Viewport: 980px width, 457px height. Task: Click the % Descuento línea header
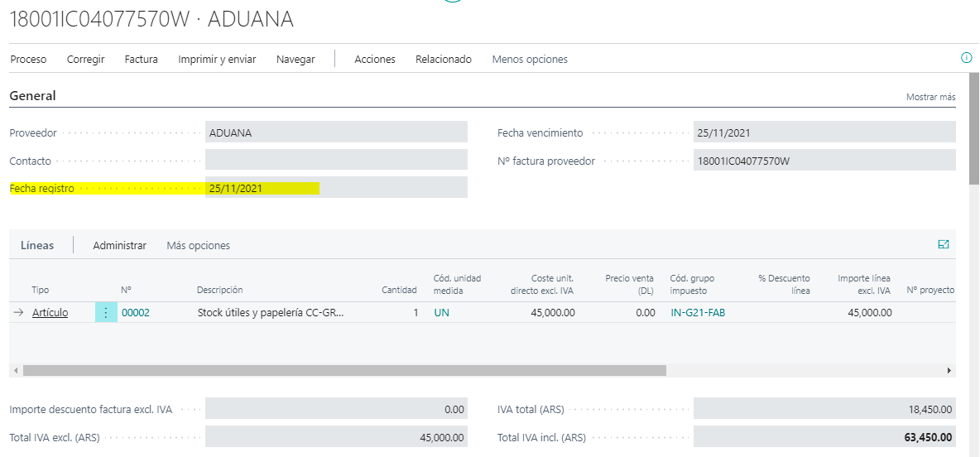tap(784, 284)
